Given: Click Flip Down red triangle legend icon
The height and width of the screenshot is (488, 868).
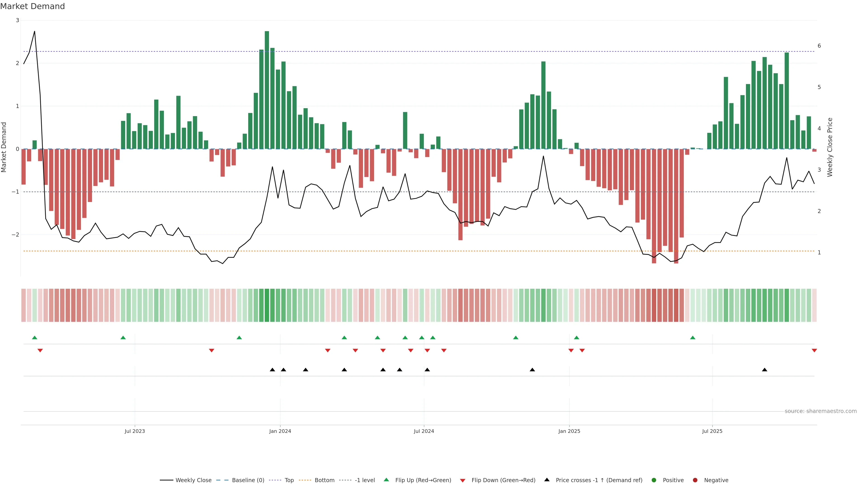Looking at the screenshot, I should pyautogui.click(x=463, y=480).
